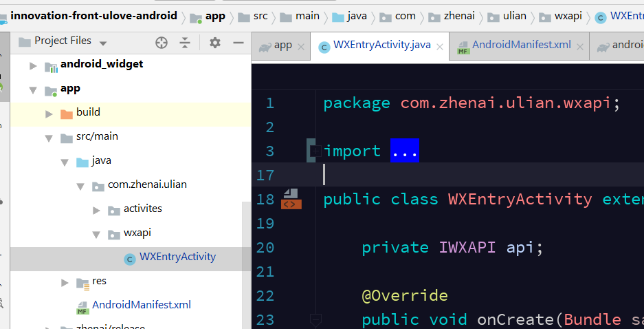Click the main breadcrumb

coord(307,16)
